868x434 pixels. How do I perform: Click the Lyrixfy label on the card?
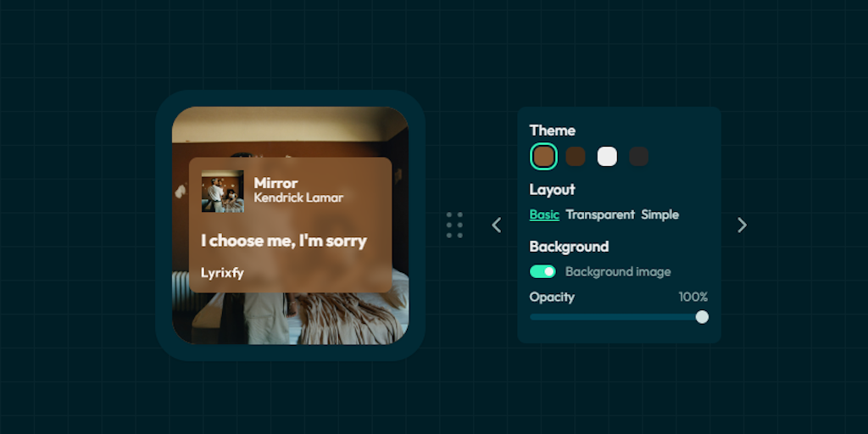[x=222, y=273]
